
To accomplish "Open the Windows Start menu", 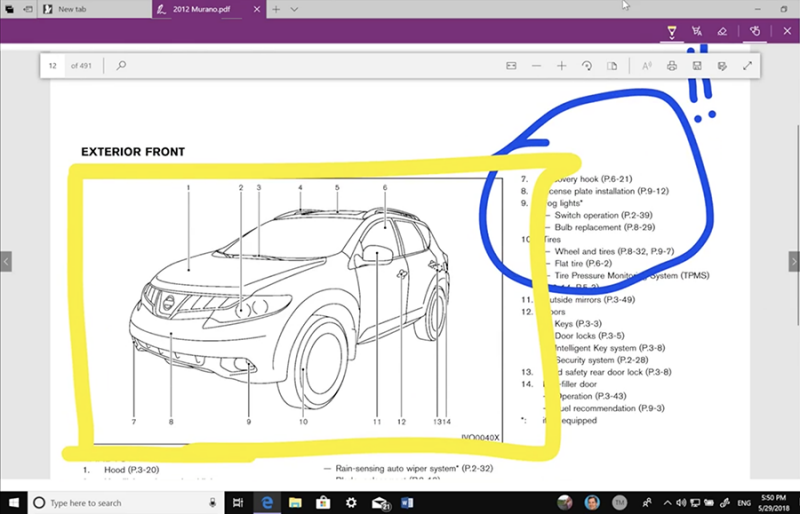I will click(x=14, y=503).
